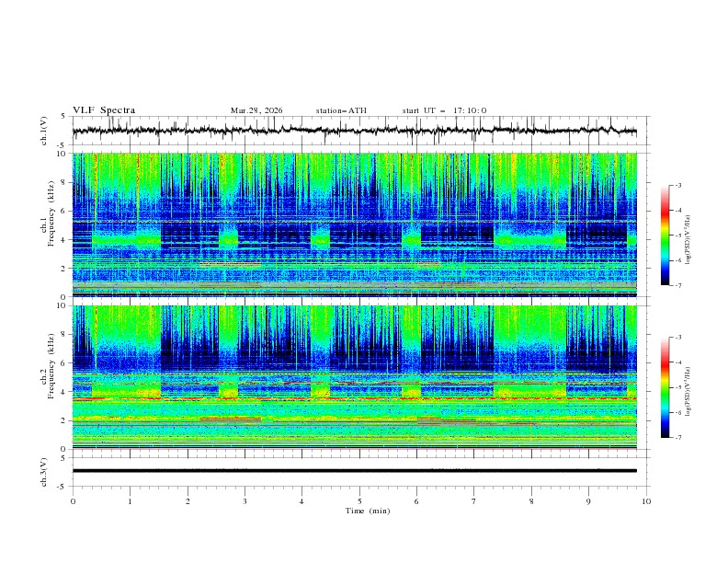This screenshot has width=728, height=563.
Task: Select the "start UT = 17:10:0" text
Action: pos(444,110)
